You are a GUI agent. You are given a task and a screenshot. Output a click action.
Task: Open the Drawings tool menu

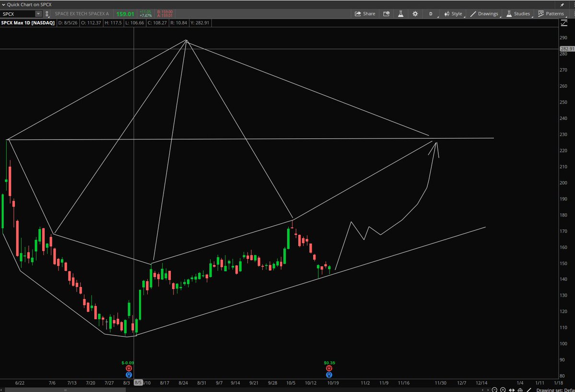point(484,13)
